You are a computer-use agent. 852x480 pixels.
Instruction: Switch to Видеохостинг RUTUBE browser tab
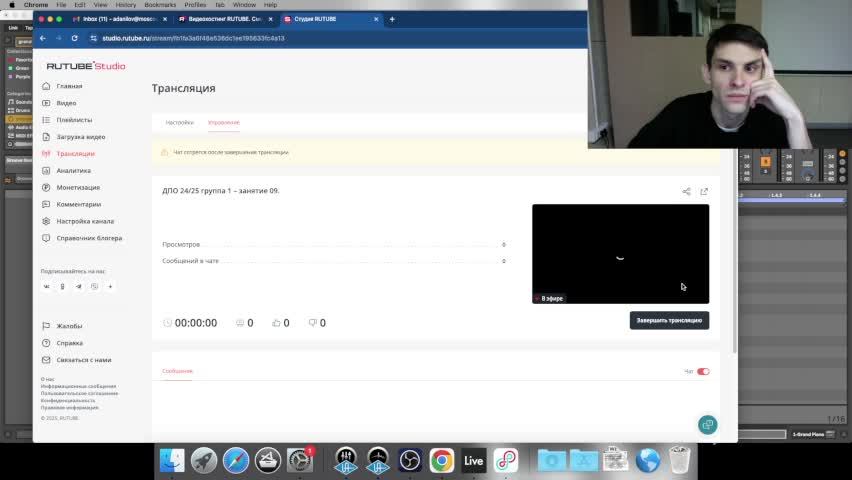225,19
